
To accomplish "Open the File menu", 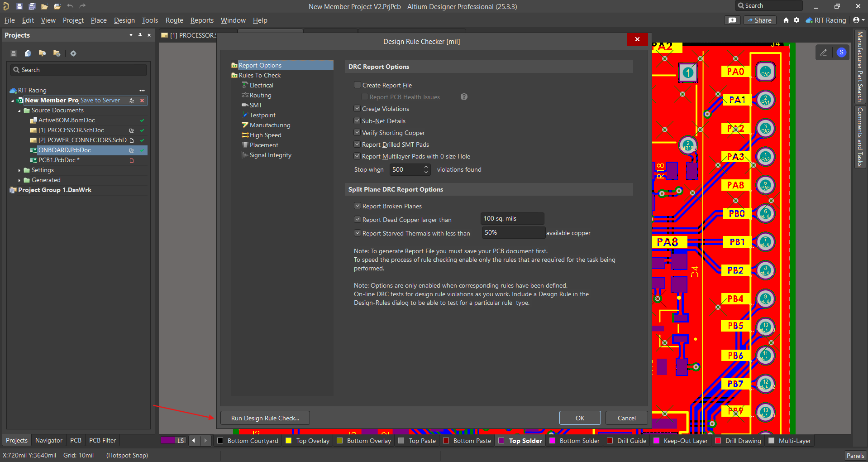I will 10,20.
